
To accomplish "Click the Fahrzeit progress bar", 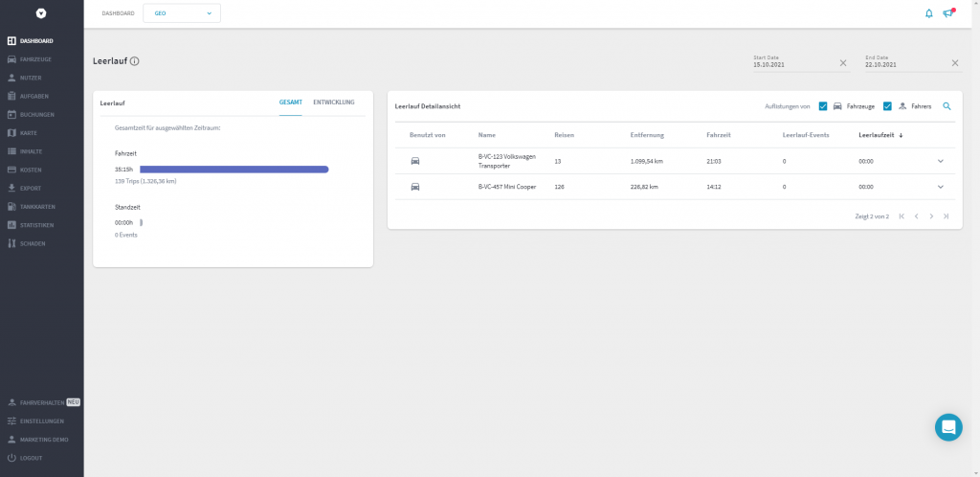I will 234,170.
